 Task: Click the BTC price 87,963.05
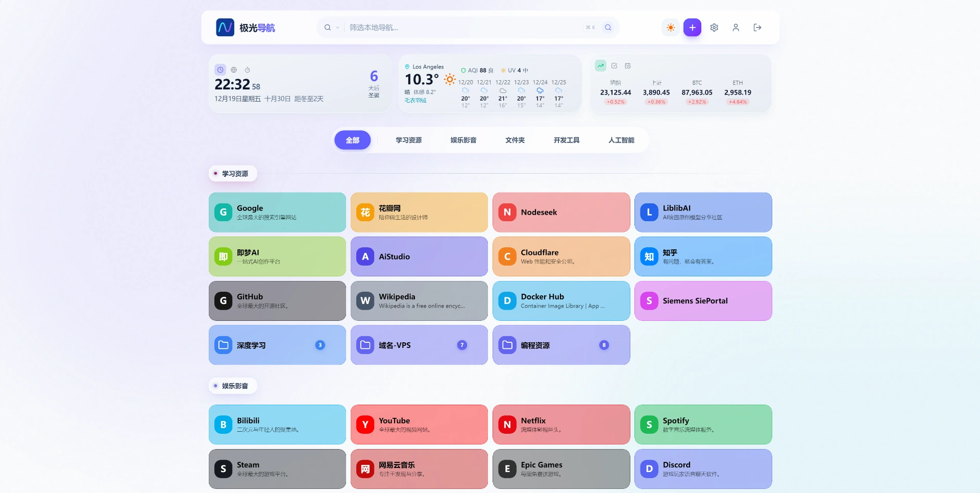click(697, 92)
